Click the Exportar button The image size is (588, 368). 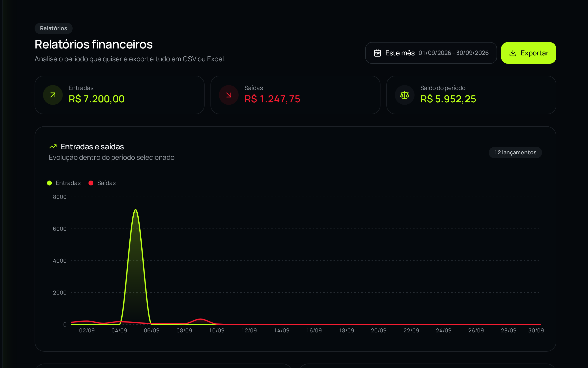528,53
